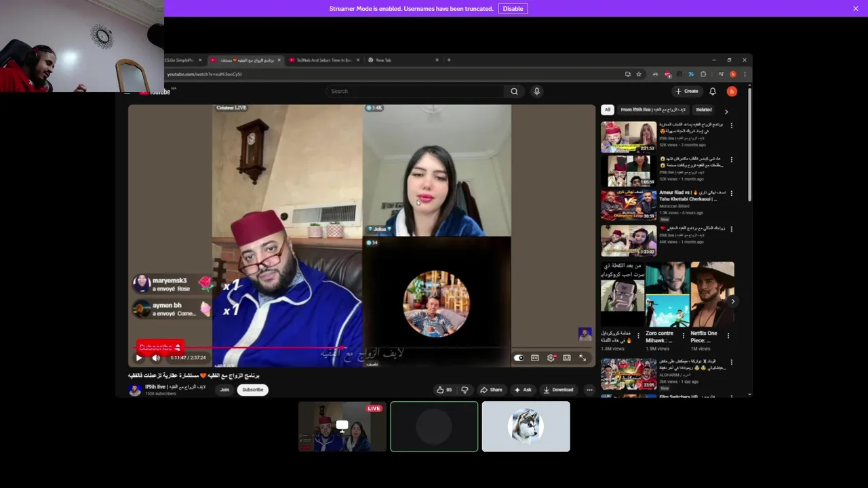
Task: Open options menu for the Netflix One Piece short
Action: point(728,335)
